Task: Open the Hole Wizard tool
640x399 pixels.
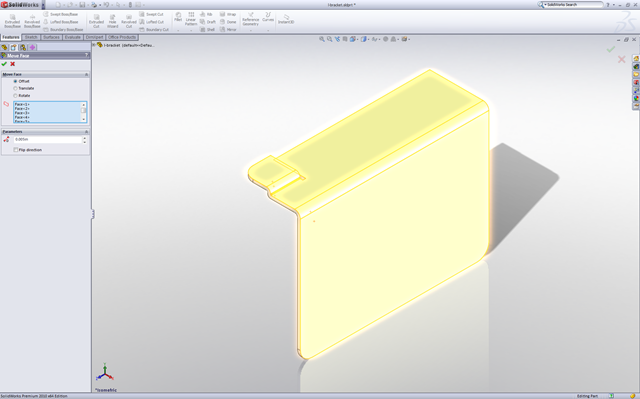Action: tap(112, 21)
